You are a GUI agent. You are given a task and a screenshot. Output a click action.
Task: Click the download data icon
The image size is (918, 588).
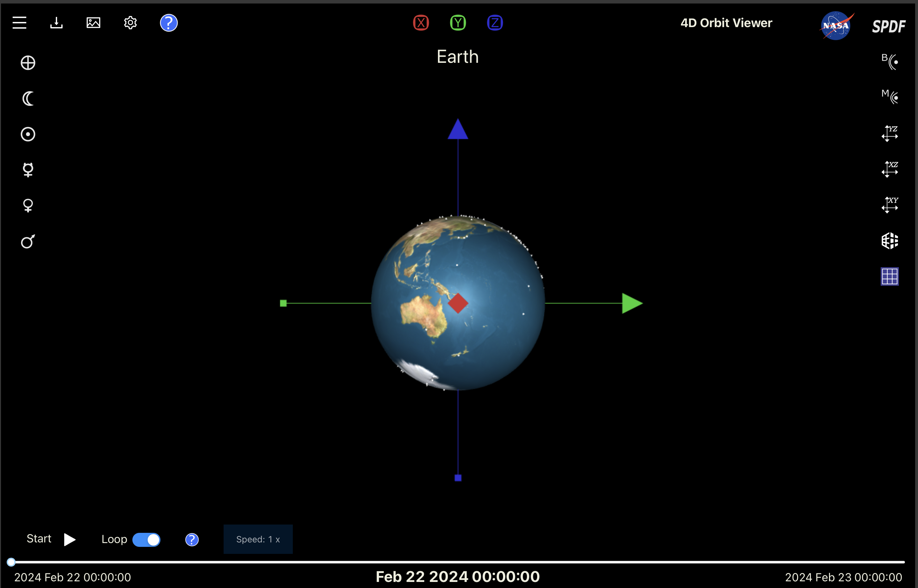pos(56,23)
